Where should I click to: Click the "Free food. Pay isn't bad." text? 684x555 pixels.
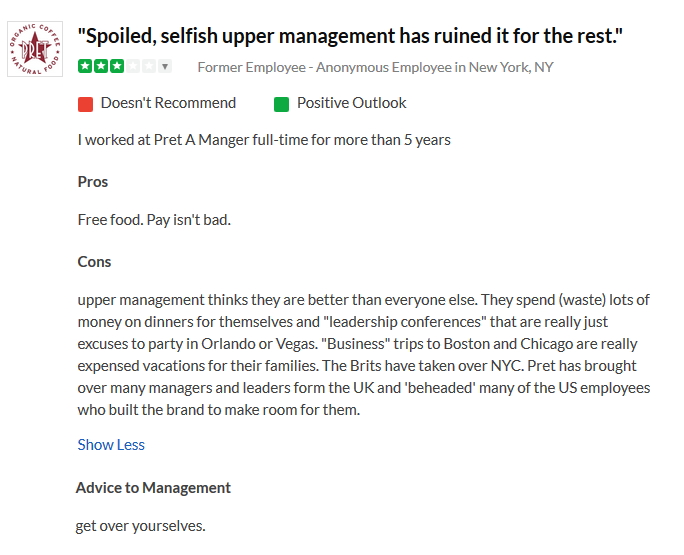pyautogui.click(x=154, y=219)
